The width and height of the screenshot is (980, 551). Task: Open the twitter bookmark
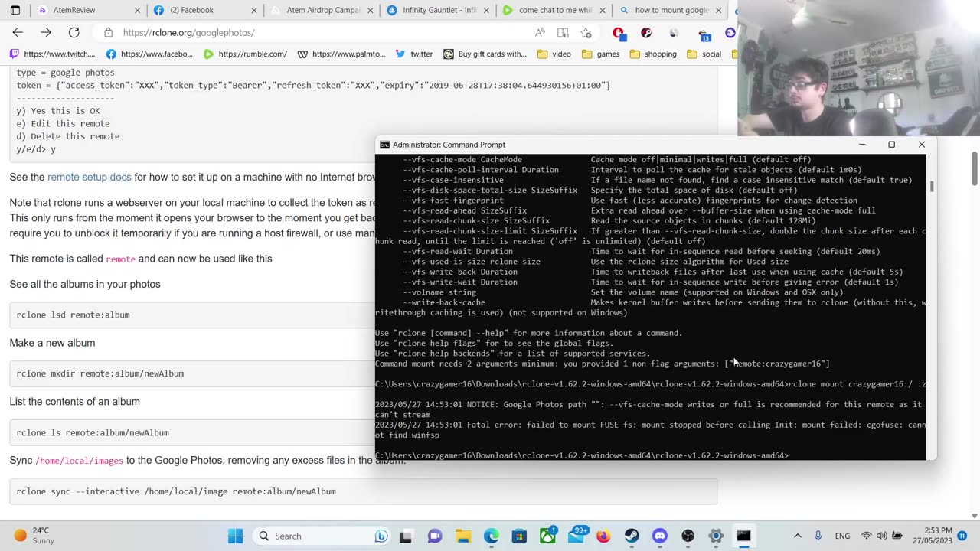414,54
